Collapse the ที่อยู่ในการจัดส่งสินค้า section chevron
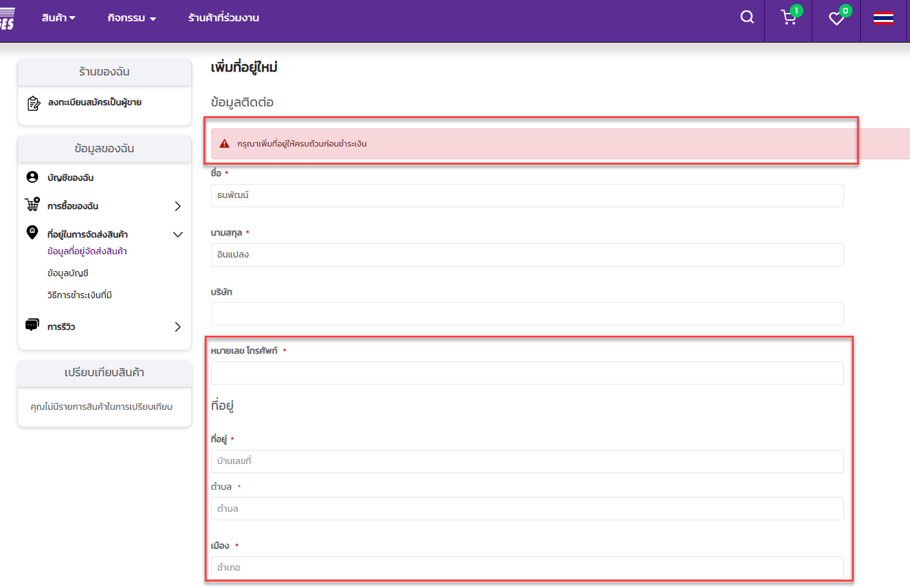 178,234
